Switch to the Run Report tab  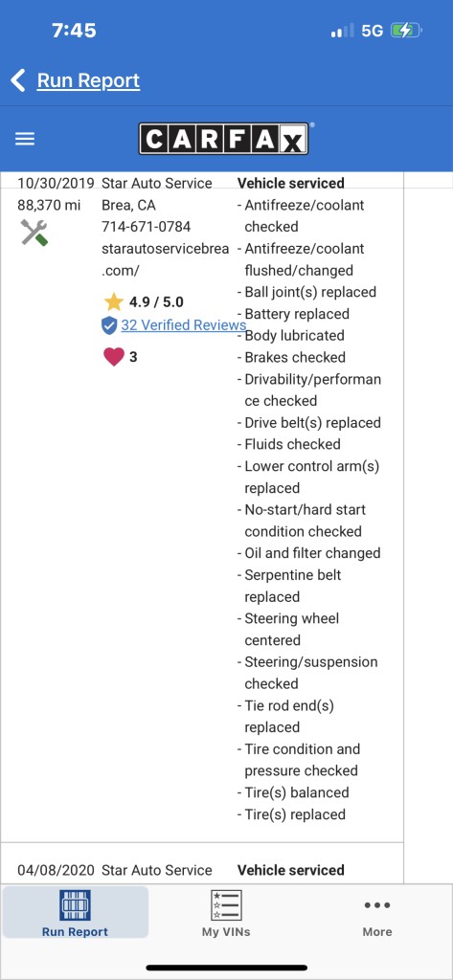pos(75,913)
